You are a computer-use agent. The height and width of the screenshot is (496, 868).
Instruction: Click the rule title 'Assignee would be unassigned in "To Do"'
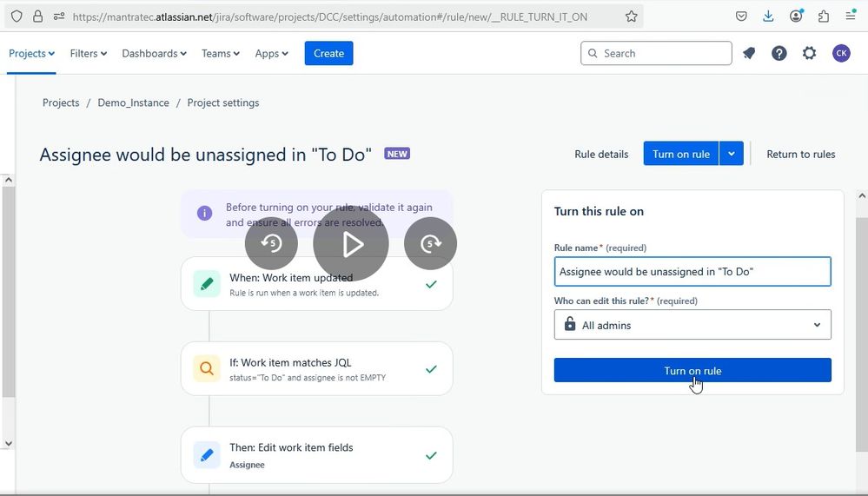click(x=205, y=155)
